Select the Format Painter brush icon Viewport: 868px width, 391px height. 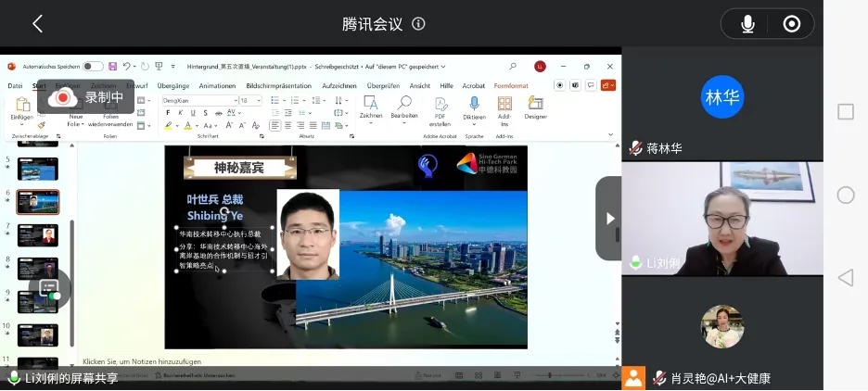coord(42,125)
